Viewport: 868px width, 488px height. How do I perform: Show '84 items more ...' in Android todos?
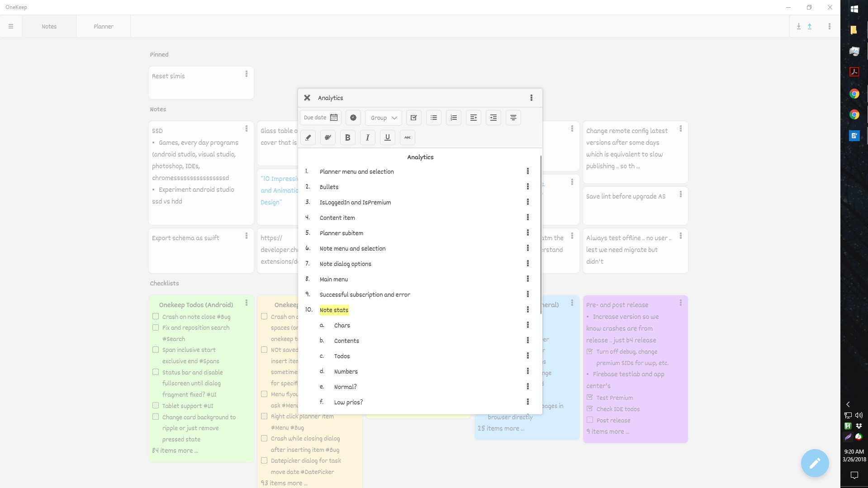pos(175,450)
